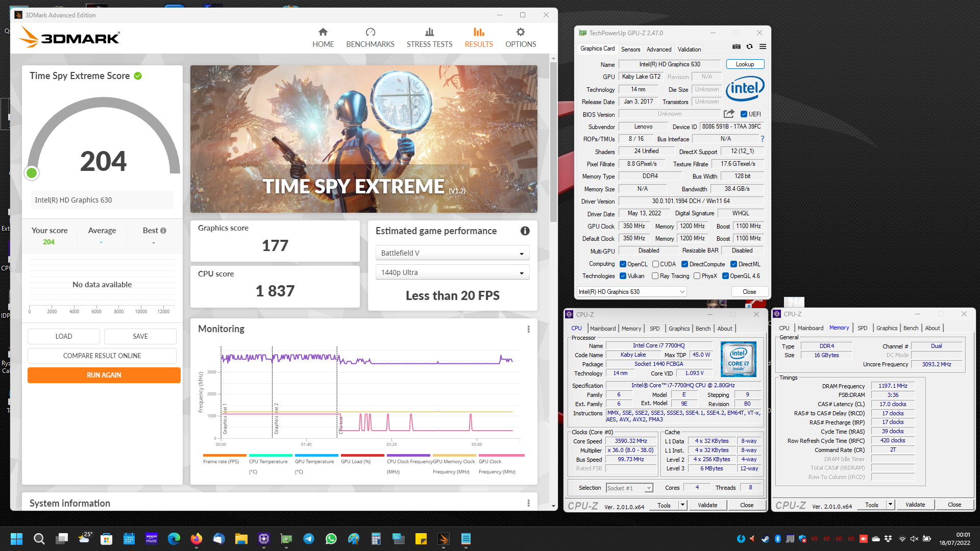Viewport: 980px width, 551px height.
Task: Open Tools dropdown arrow in left CPU-Z
Action: pyautogui.click(x=682, y=505)
